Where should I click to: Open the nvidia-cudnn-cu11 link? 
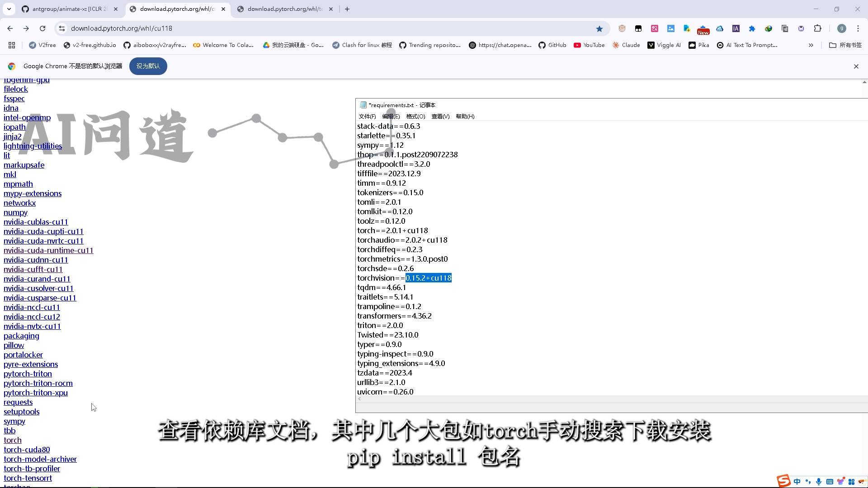click(36, 260)
